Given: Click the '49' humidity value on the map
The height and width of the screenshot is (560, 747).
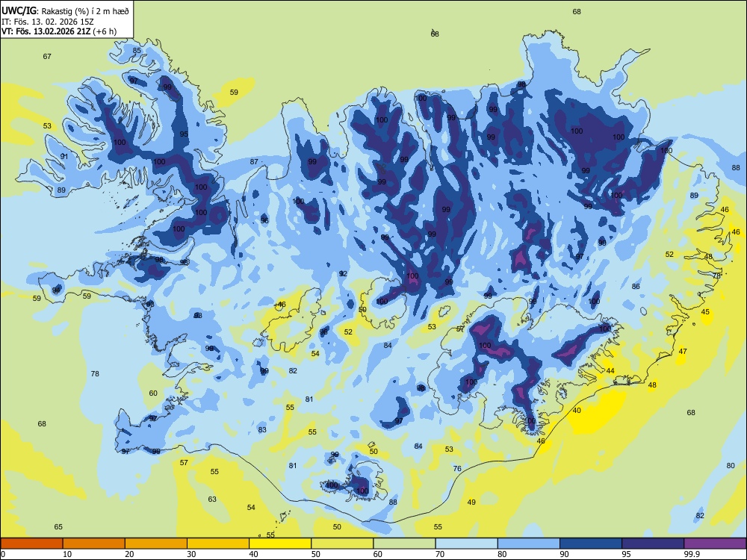Looking at the screenshot, I should pos(471,502).
